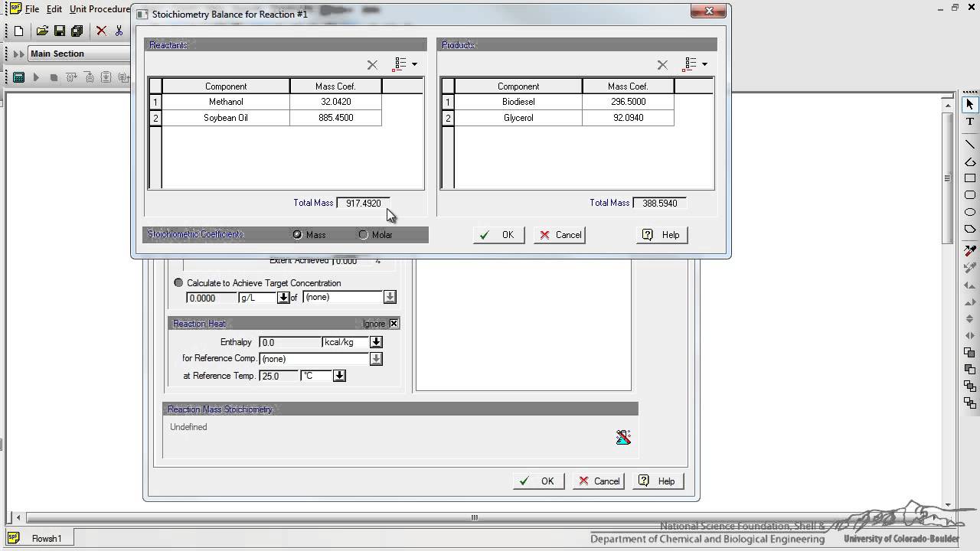Click the Biodiesel mass coefficient 296.5000

coord(628,102)
